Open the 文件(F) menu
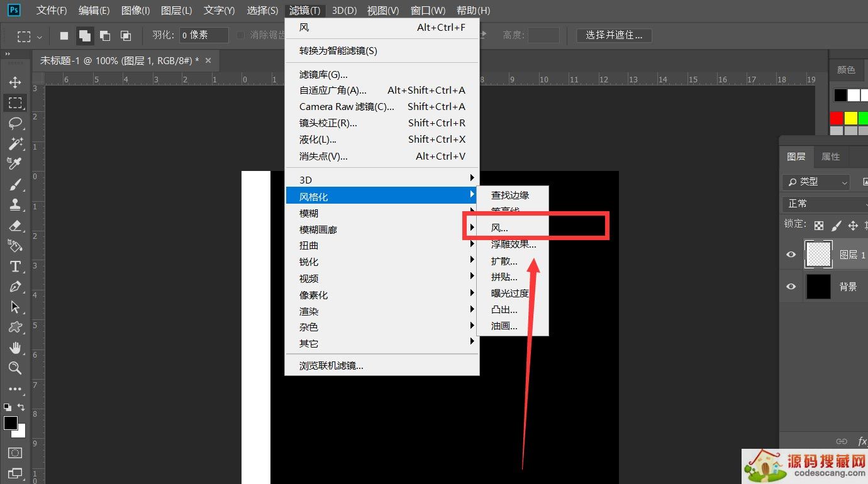Image resolution: width=868 pixels, height=484 pixels. 52,11
